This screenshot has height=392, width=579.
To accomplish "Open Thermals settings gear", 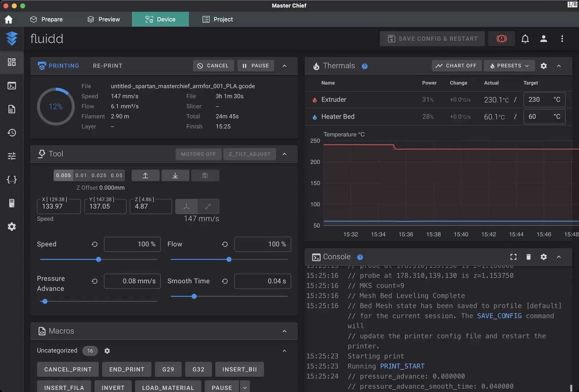I will (543, 66).
